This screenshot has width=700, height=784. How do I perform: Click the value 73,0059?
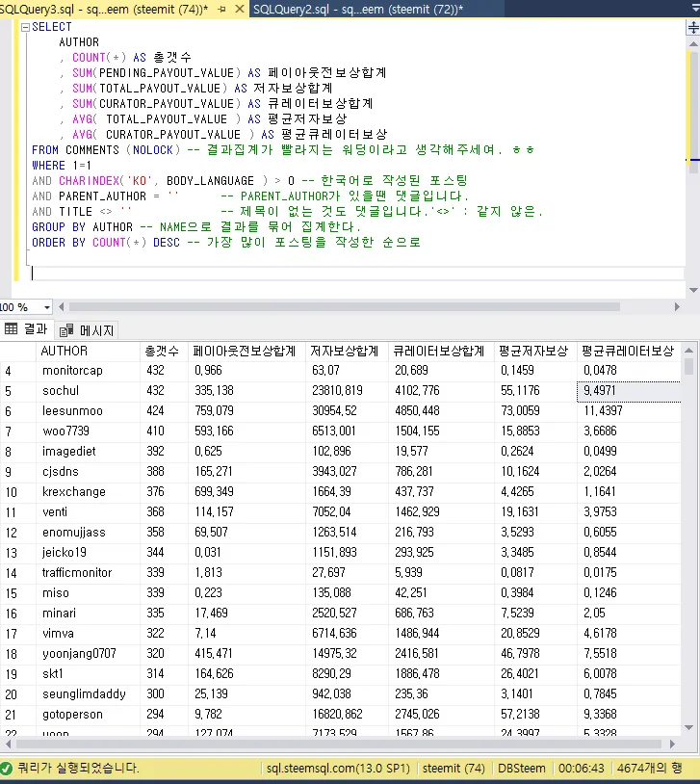[536, 411]
